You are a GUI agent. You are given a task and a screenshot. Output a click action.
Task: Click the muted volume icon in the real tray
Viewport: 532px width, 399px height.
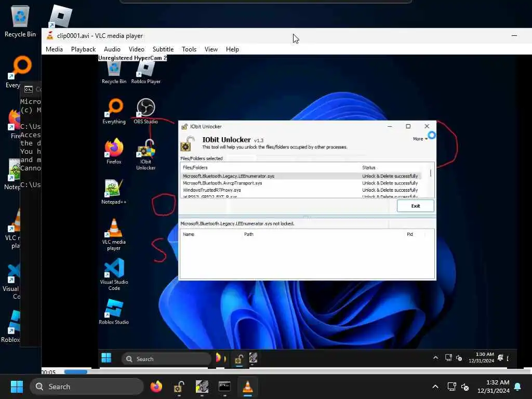(465, 387)
